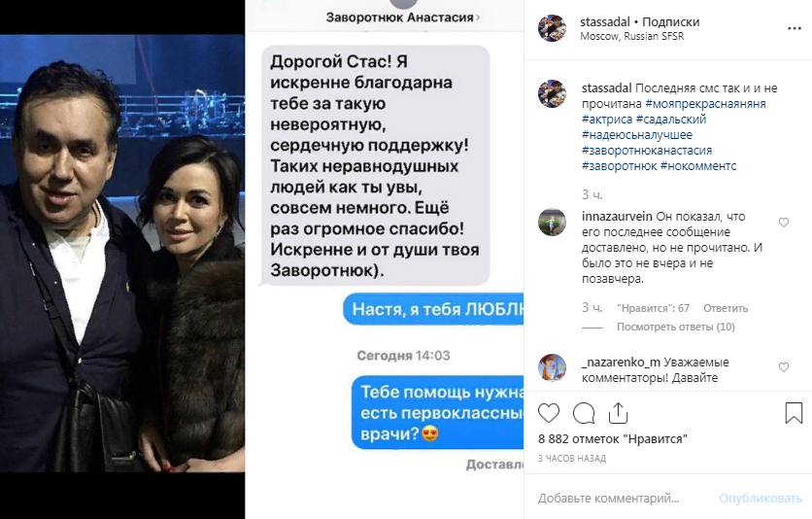Screen dimensions: 812x519
Task: Open contact chevron next to Заворотнюк Анастасия
Action: click(478, 17)
